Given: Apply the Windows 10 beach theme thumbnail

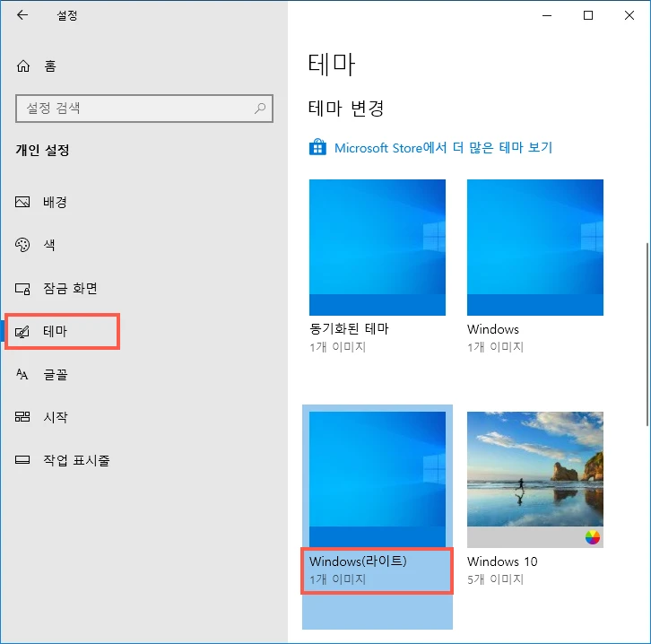Looking at the screenshot, I should 534,479.
